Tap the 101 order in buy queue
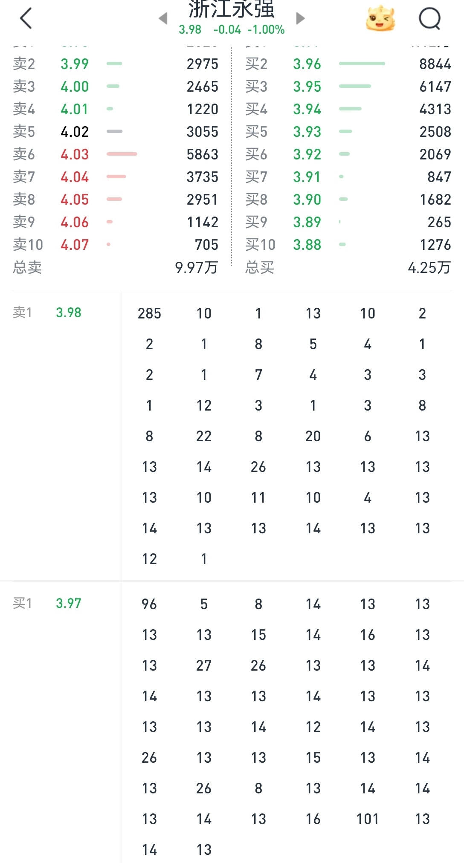The height and width of the screenshot is (868, 464). pyautogui.click(x=368, y=819)
